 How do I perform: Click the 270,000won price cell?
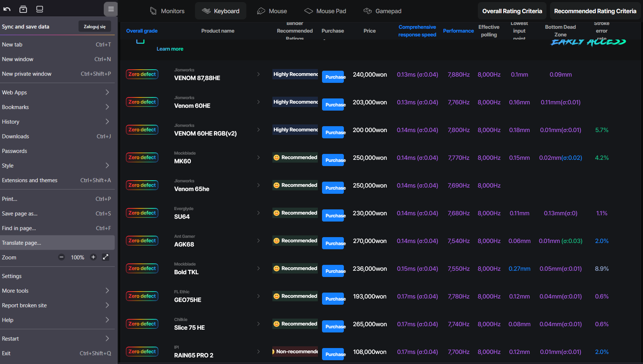[370, 241]
